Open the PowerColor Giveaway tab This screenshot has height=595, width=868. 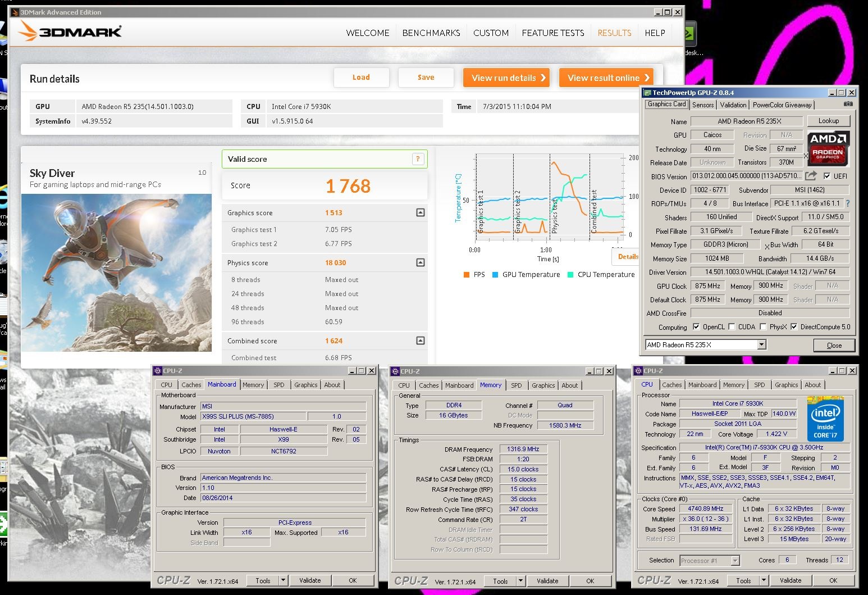click(x=782, y=105)
